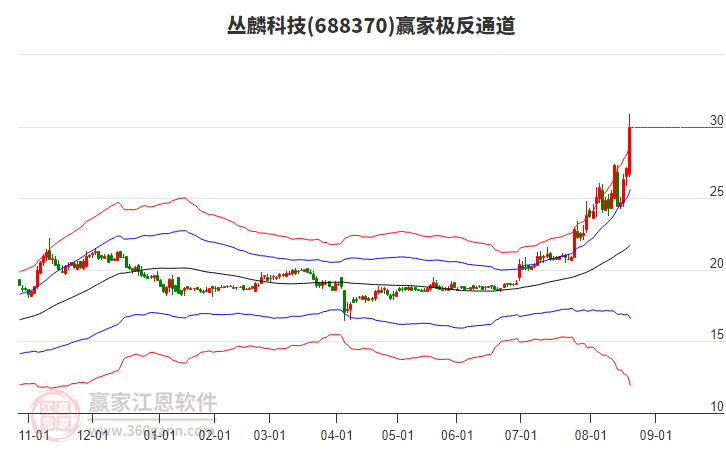Select the 09-01 date label

click(x=656, y=436)
